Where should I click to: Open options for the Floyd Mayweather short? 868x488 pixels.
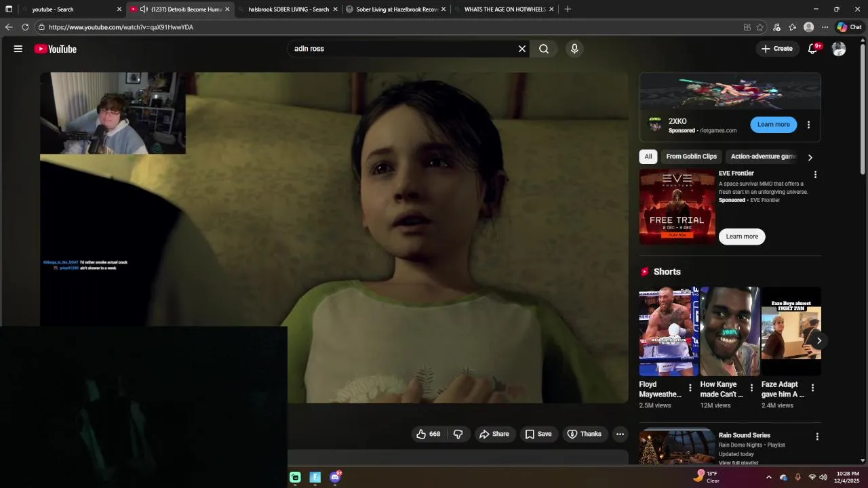coord(690,388)
